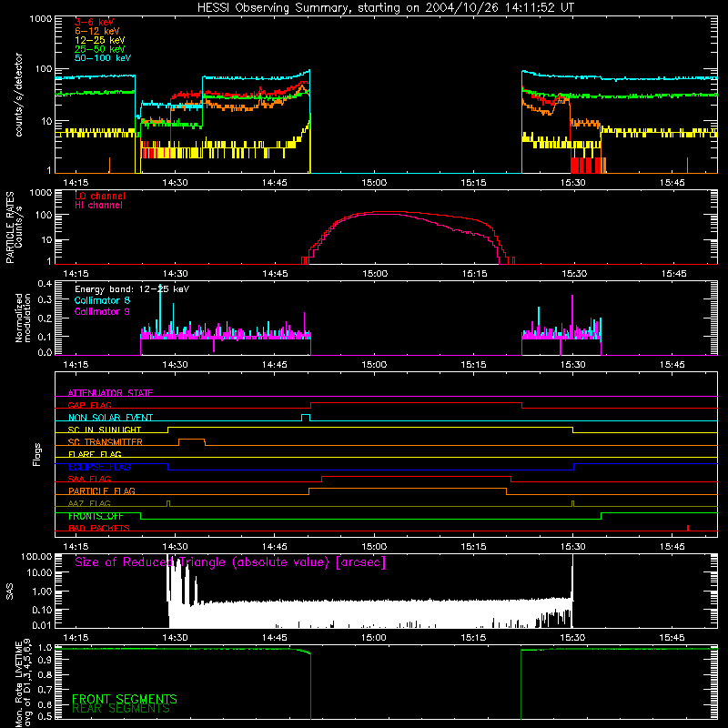Click the FRONTS OFF flag label
This screenshot has width=728, height=728.
pyautogui.click(x=96, y=516)
